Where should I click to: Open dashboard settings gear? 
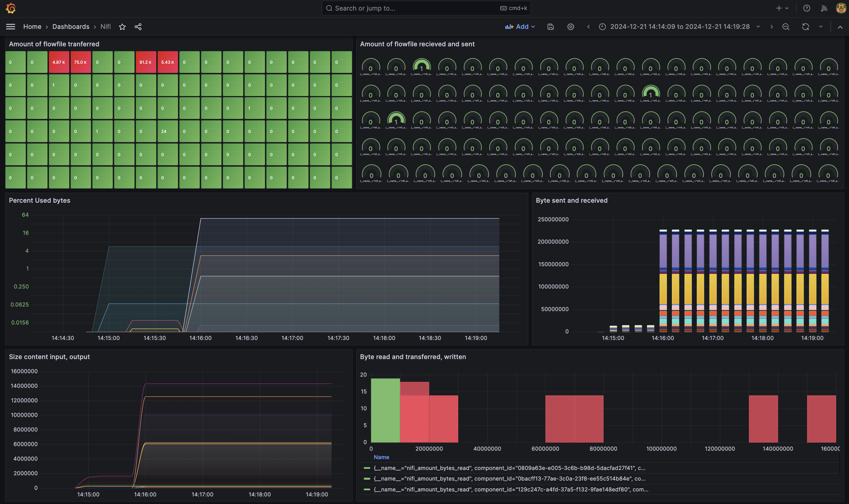coord(571,27)
